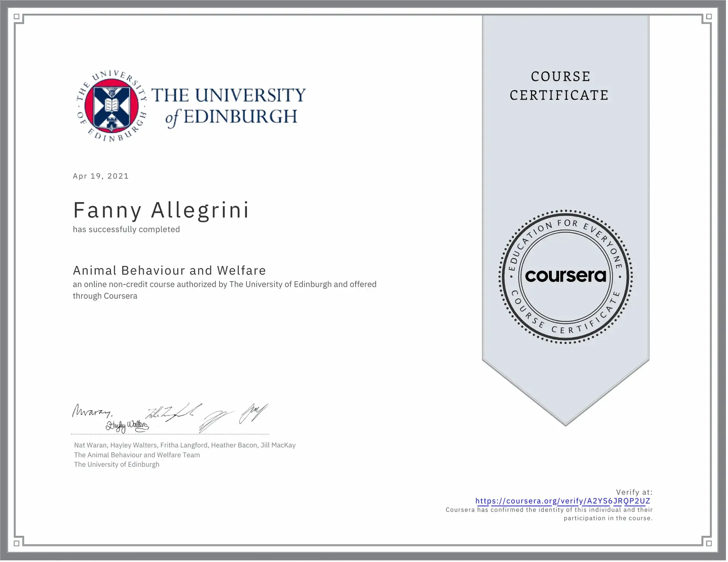Click 'The University of Edinburgh' line under signatures
Image resolution: width=728 pixels, height=562 pixels.
point(117,465)
